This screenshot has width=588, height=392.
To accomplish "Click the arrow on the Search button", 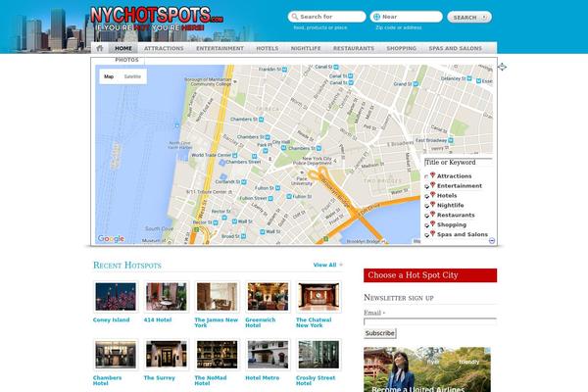I will (484, 18).
